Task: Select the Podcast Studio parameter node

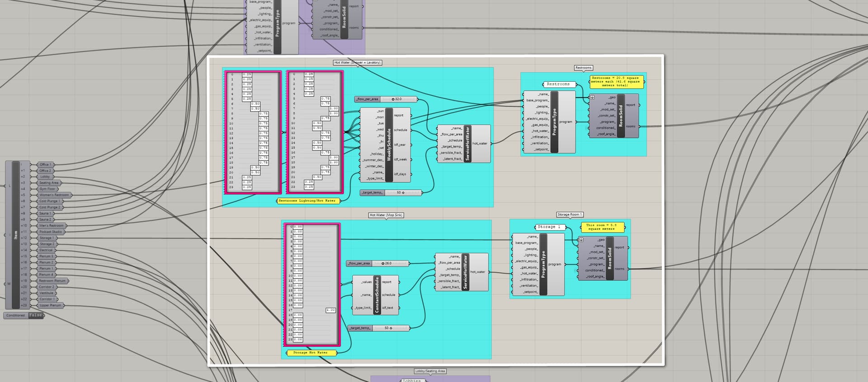Action: 50,232
